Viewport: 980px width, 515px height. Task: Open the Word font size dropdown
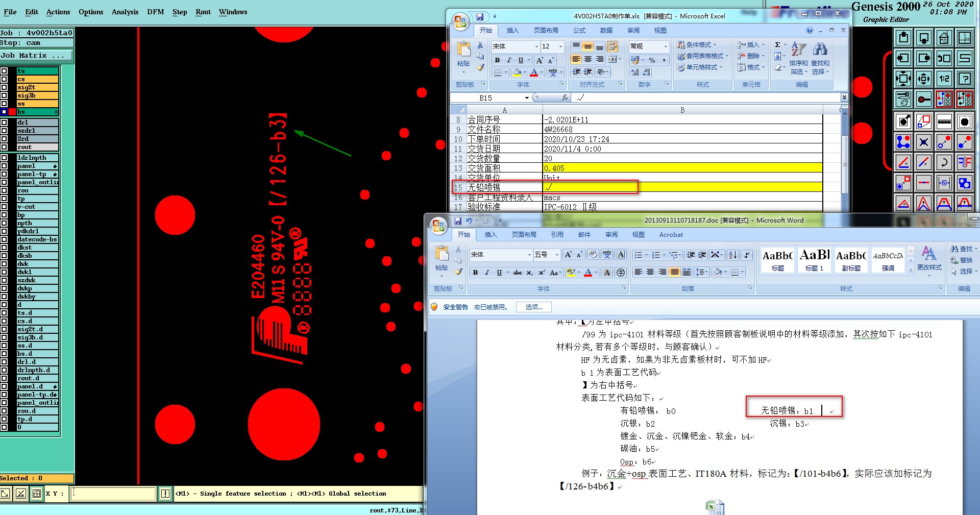point(557,255)
